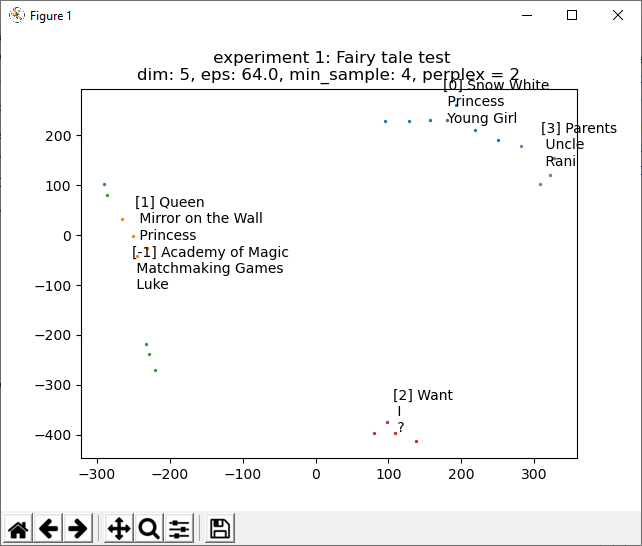The width and height of the screenshot is (642, 546).
Task: Click the "[-1] Academy of Magic" label
Action: pyautogui.click(x=210, y=253)
